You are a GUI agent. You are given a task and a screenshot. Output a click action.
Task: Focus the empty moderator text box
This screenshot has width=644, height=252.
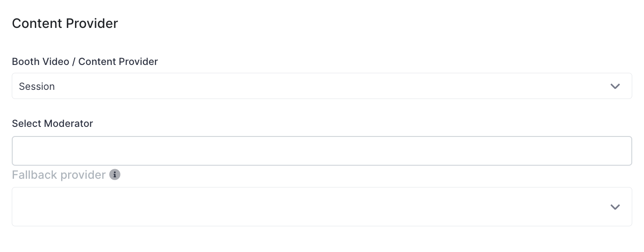(322, 151)
